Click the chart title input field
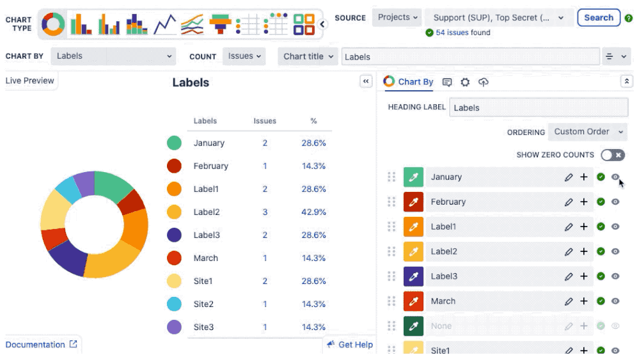The image size is (639, 364). (x=470, y=57)
